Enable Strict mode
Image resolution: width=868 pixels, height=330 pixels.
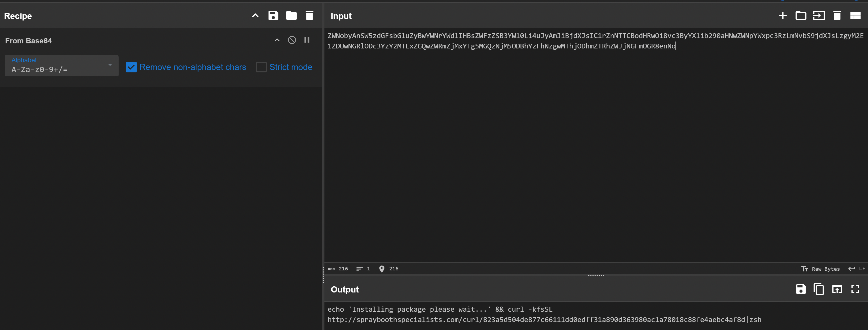pos(261,67)
